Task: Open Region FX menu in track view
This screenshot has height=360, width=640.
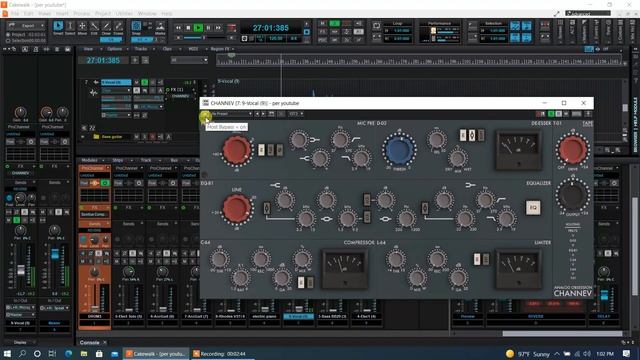Action: coord(220,49)
